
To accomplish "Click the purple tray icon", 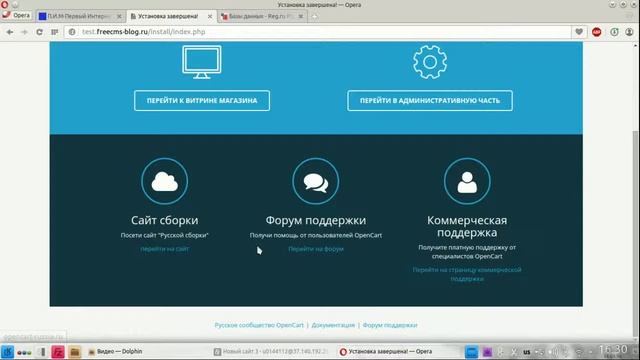I will (x=487, y=352).
